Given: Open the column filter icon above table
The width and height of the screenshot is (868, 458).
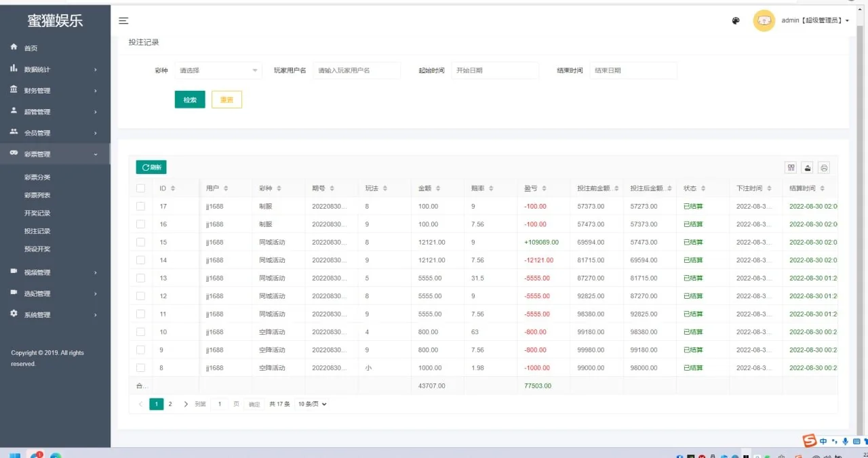Looking at the screenshot, I should (791, 168).
